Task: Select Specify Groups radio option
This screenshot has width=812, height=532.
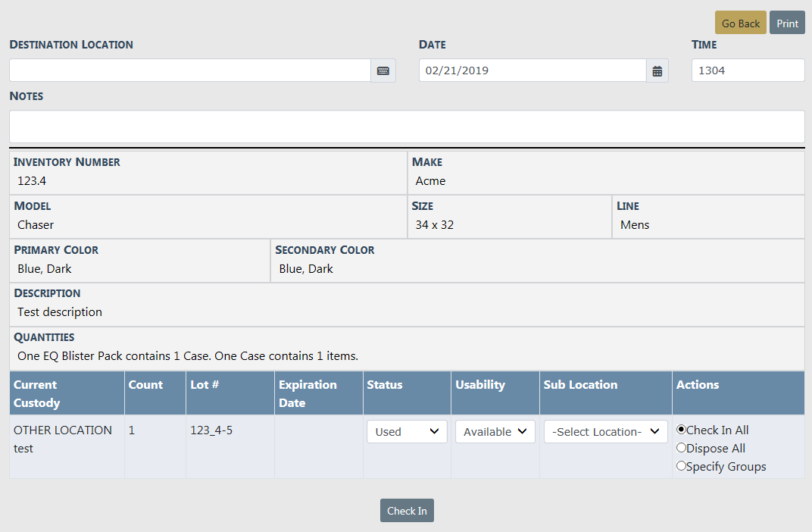Action: pos(681,466)
